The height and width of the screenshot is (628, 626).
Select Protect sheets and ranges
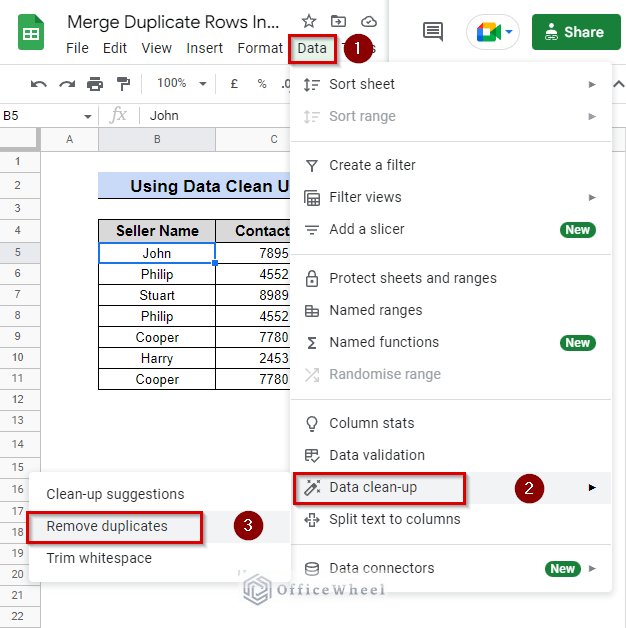tap(451, 278)
